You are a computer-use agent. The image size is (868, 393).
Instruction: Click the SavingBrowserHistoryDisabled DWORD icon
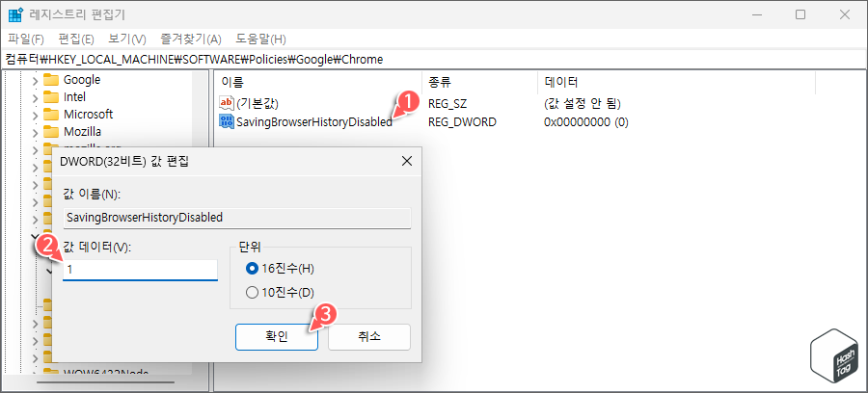click(x=227, y=121)
